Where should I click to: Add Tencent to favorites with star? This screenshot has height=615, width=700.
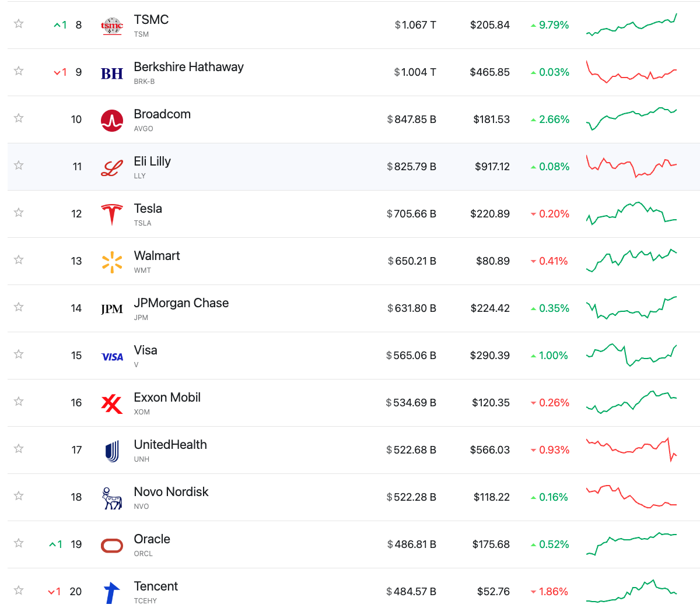pos(19,591)
